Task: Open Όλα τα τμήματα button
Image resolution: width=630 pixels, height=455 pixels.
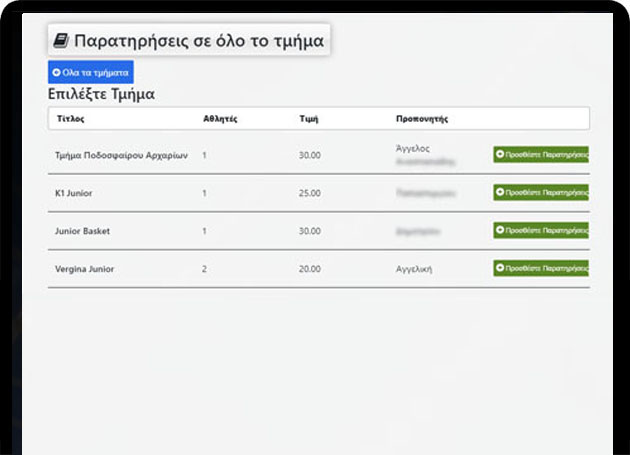Action: 91,72
